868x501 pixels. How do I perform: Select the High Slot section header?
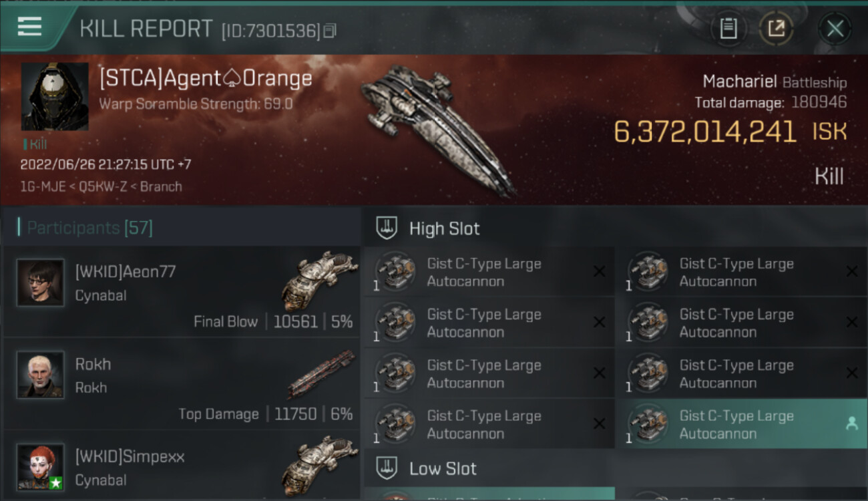click(444, 228)
